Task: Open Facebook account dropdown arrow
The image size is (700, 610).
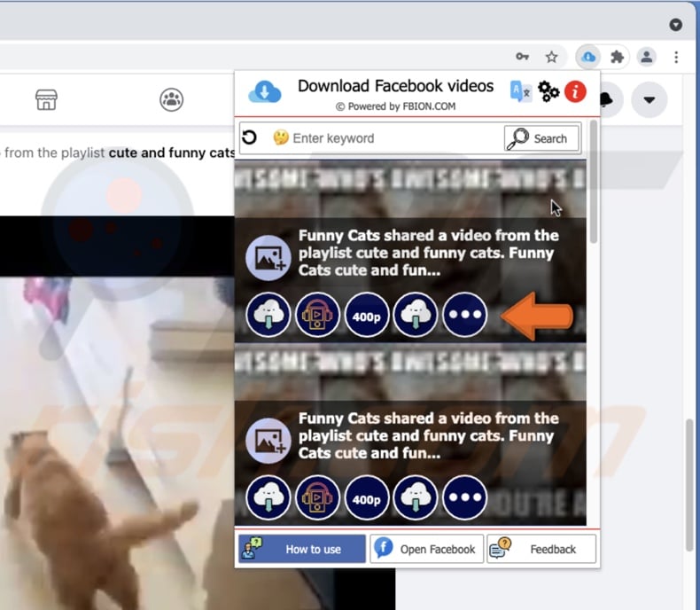Action: (x=649, y=99)
